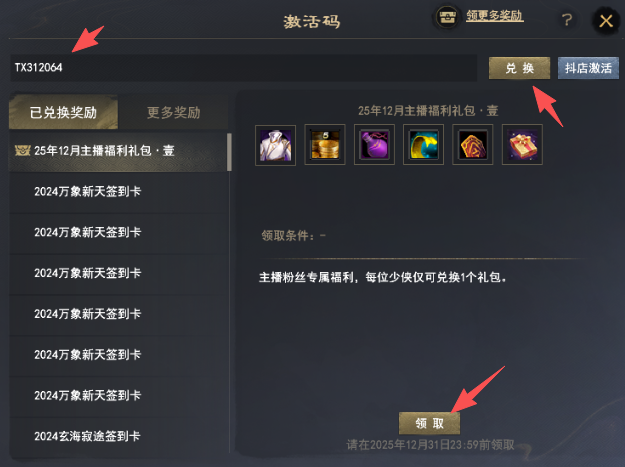This screenshot has width=625, height=467.
Task: Open the treasure chest icon near 领更多奖励
Action: click(x=447, y=17)
